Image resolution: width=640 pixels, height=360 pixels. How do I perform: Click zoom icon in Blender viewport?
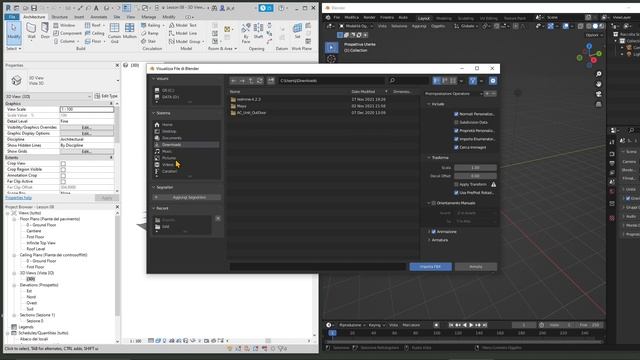598,74
